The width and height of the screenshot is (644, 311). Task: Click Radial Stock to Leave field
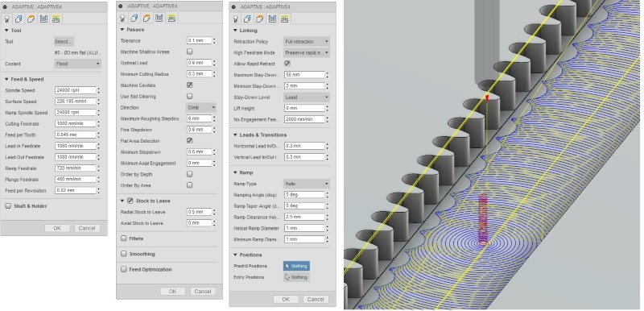pyautogui.click(x=199, y=212)
